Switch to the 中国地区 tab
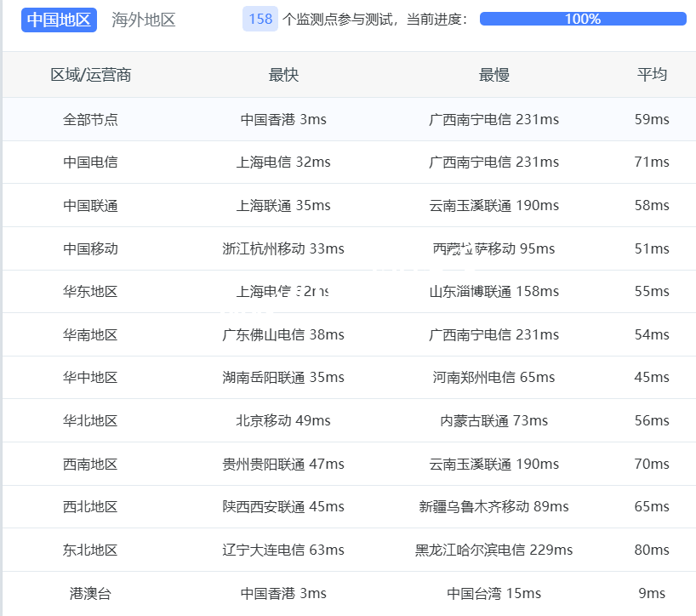The width and height of the screenshot is (696, 616). click(x=59, y=20)
